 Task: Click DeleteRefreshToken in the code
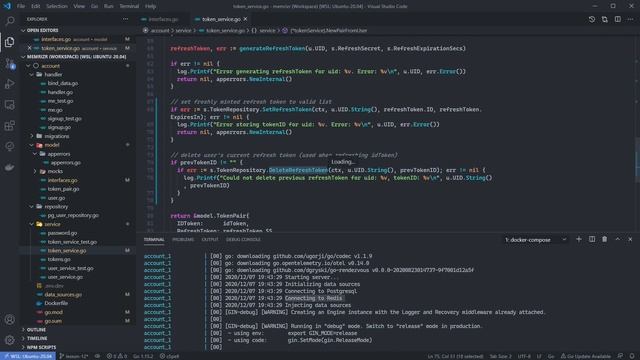coord(298,170)
